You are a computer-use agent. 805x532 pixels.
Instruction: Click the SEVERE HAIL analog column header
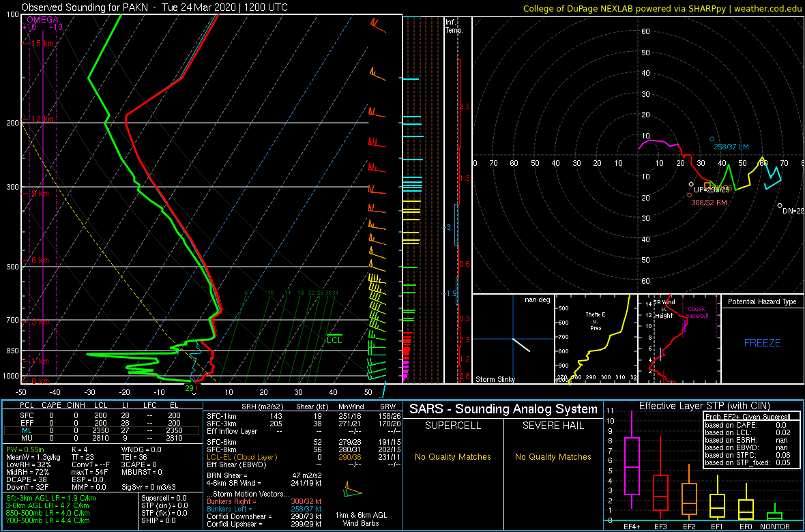click(554, 426)
